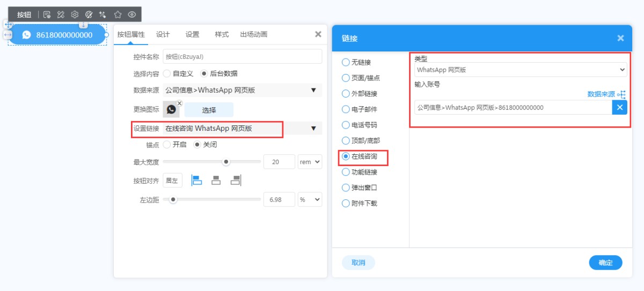The height and width of the screenshot is (291, 644).
Task: Click the palette style icon in toolbar
Action: pos(89,14)
